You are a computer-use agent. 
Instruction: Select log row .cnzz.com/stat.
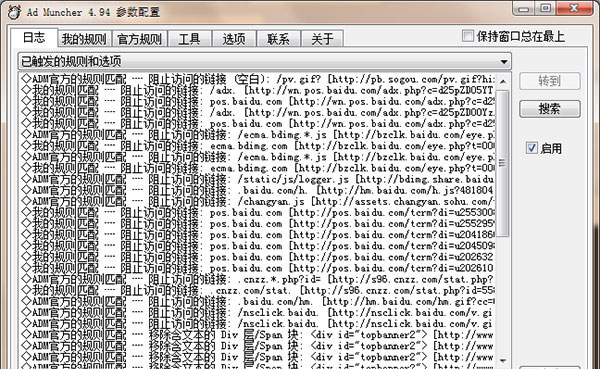257,290
